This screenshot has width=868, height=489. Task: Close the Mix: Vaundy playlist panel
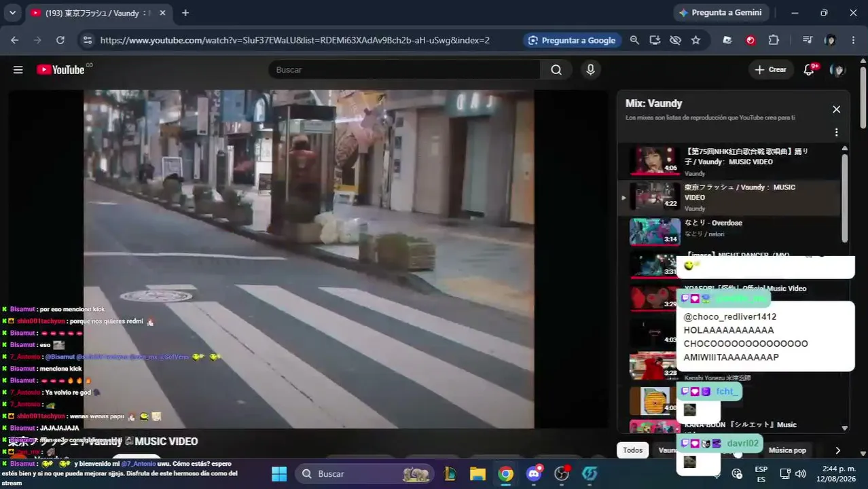(x=836, y=109)
